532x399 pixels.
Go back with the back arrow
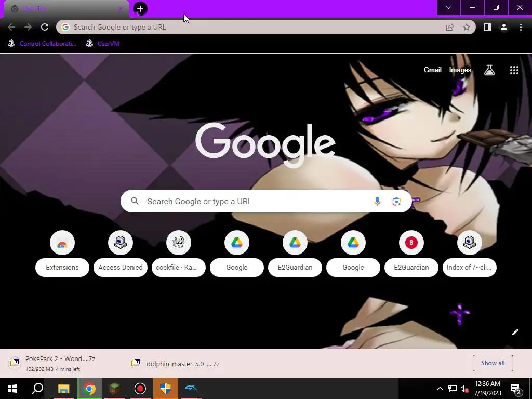pos(11,27)
